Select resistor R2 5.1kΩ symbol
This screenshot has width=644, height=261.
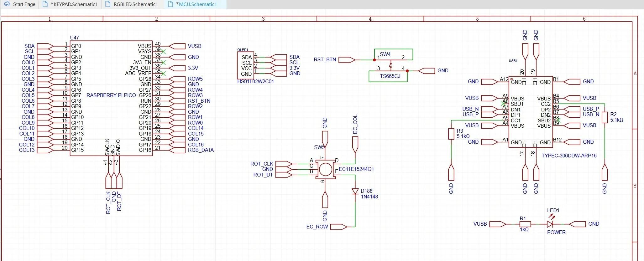click(605, 117)
